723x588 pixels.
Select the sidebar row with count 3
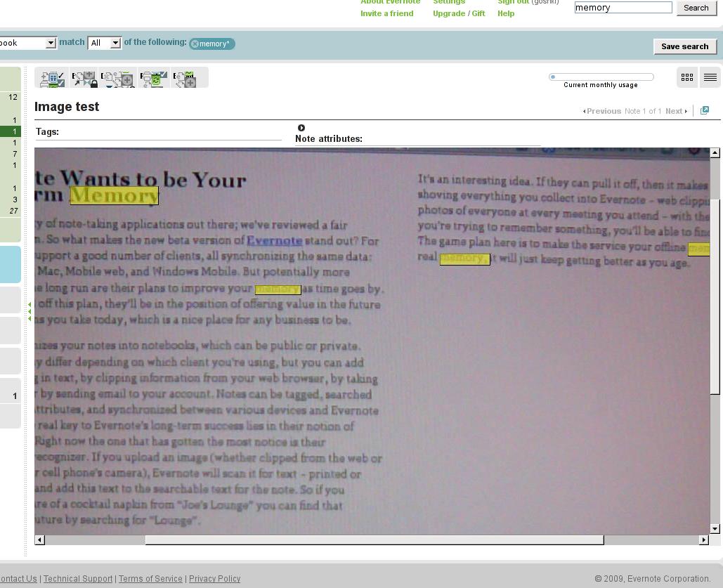click(x=10, y=200)
